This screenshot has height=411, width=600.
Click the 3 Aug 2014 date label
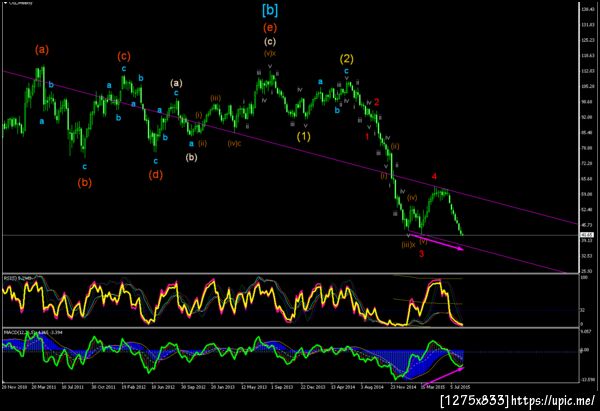pos(372,387)
